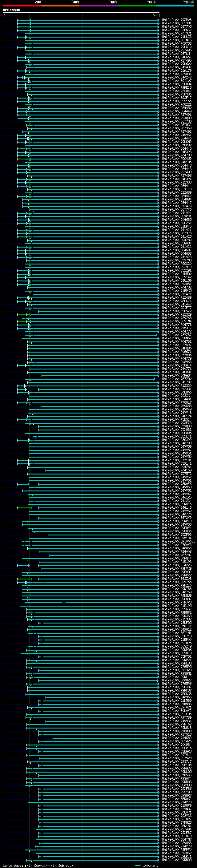
Task: Select hit UniRef100_P08221
Action: click(177, 104)
